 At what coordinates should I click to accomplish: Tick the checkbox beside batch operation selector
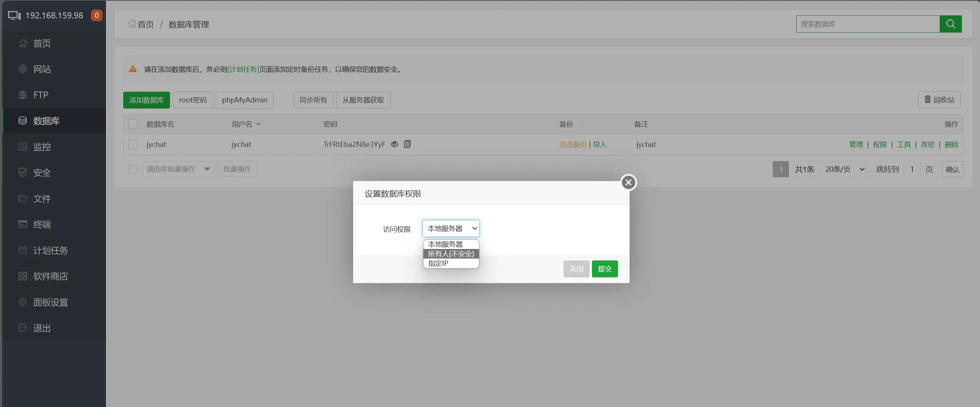(133, 169)
